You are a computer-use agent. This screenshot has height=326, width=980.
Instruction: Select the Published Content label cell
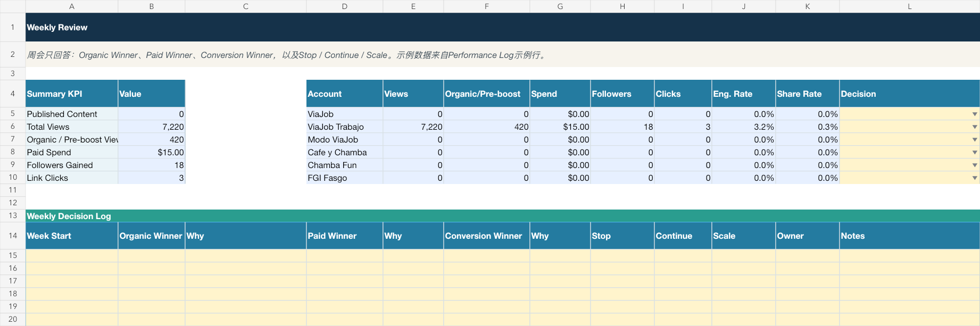(x=72, y=114)
